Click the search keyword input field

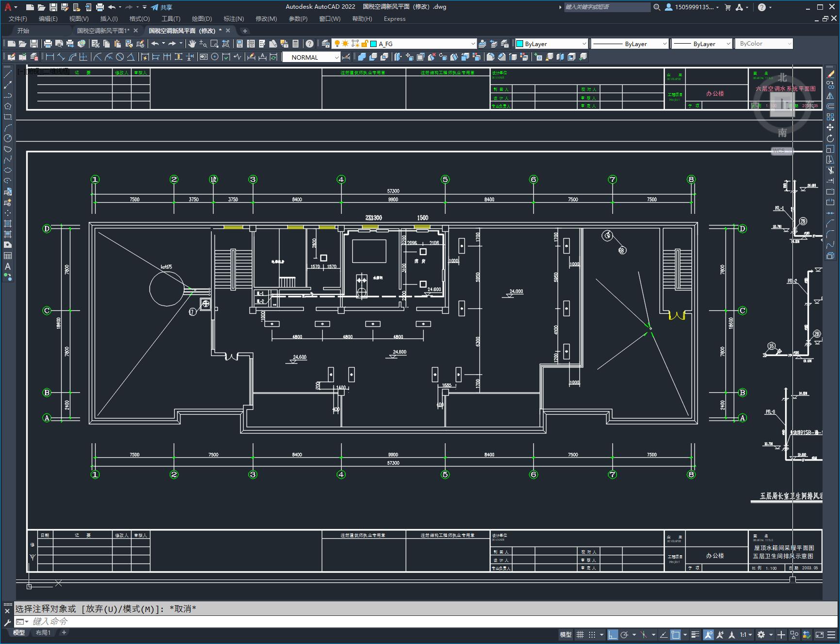607,7
